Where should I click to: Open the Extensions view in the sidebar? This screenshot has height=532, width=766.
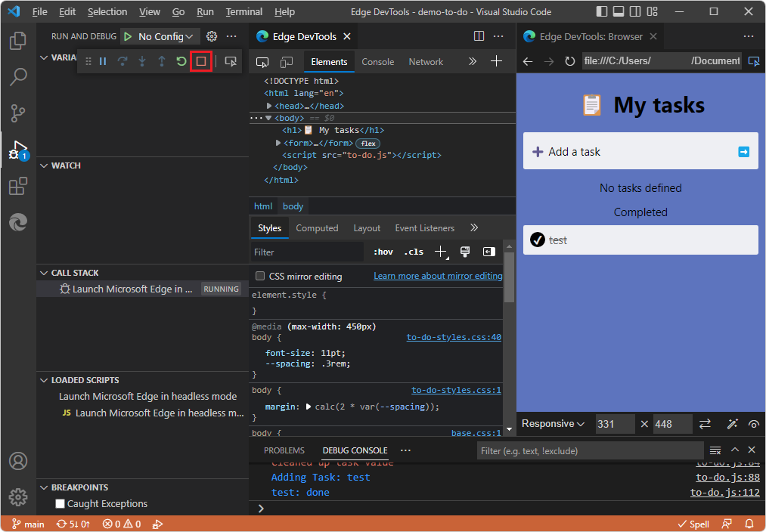tap(17, 186)
